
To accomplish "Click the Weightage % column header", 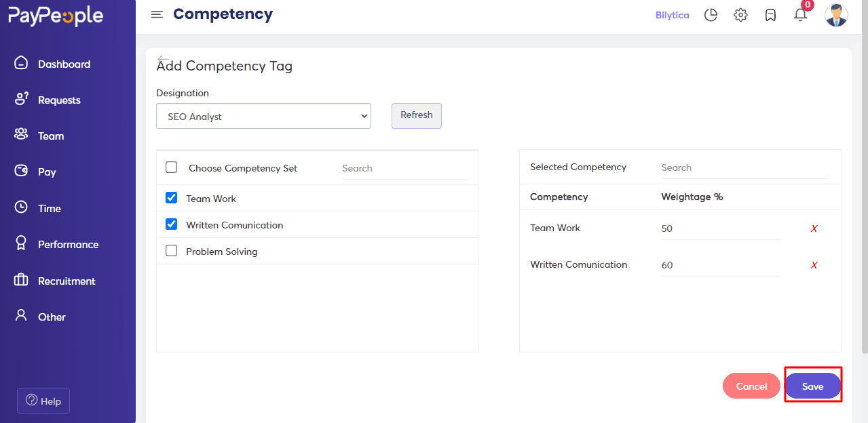I will click(x=692, y=197).
